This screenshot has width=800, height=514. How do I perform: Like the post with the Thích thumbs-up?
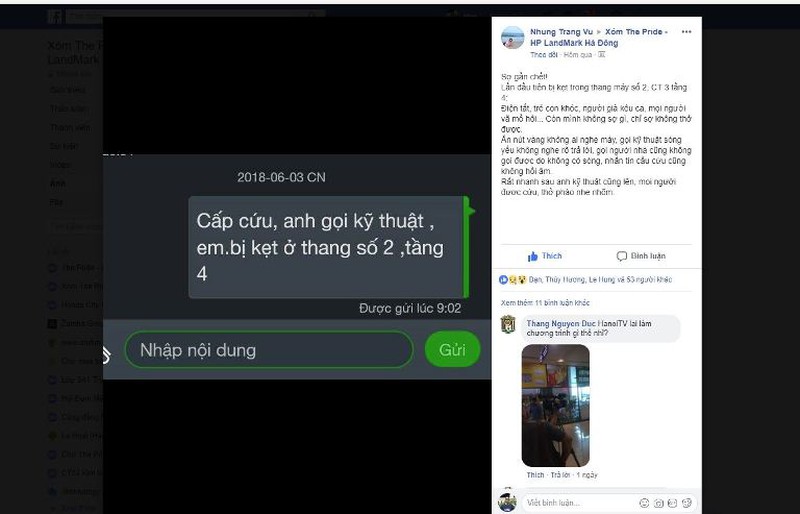click(545, 256)
